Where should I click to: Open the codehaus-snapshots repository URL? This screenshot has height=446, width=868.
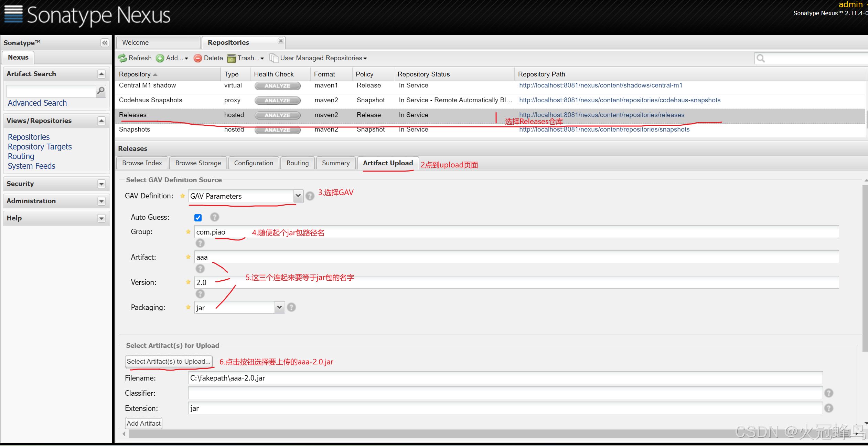[x=620, y=100]
